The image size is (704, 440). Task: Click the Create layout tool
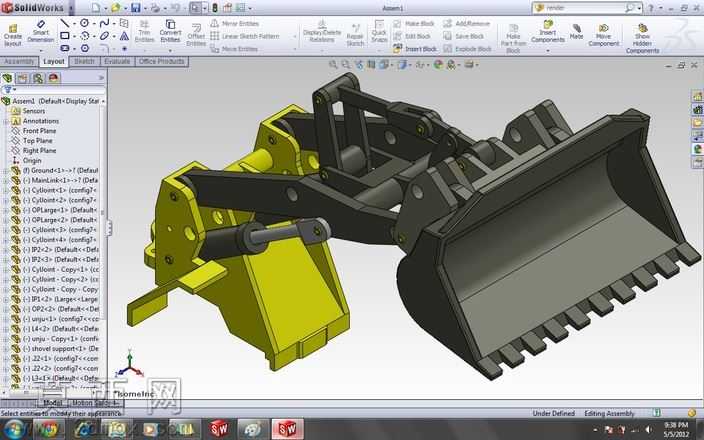click(x=13, y=35)
